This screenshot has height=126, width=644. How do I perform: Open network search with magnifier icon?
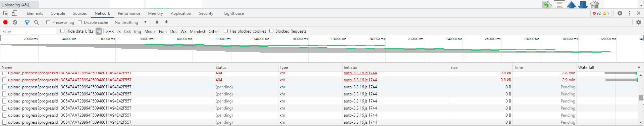[x=37, y=22]
